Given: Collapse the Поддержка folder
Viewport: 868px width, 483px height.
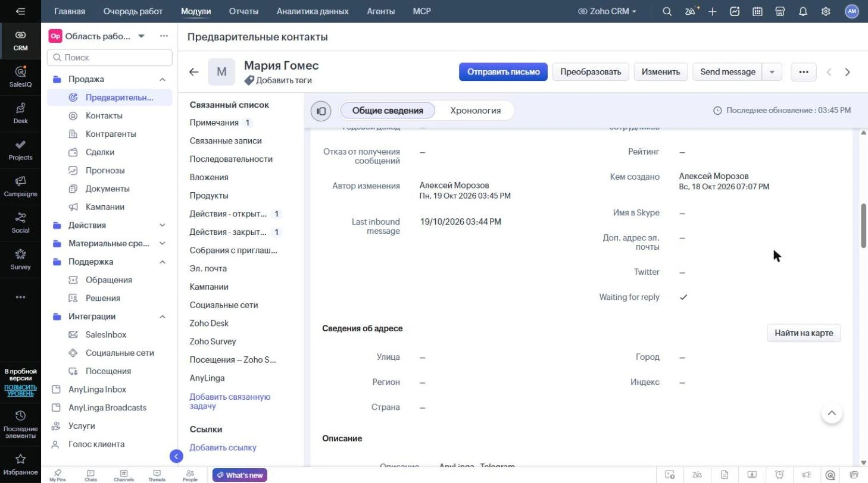Looking at the screenshot, I should (x=162, y=262).
